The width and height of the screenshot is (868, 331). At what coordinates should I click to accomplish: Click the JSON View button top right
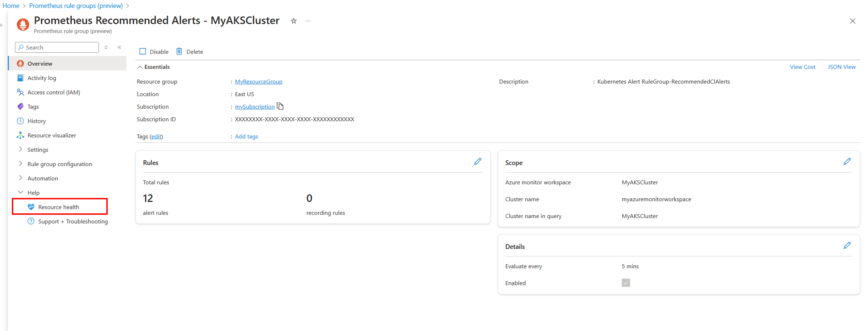pos(840,67)
